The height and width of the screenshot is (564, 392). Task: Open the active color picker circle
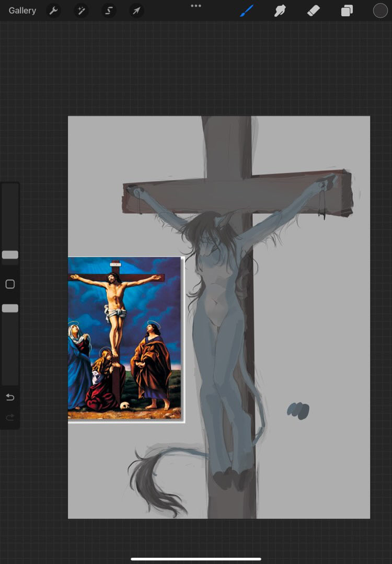(x=380, y=11)
